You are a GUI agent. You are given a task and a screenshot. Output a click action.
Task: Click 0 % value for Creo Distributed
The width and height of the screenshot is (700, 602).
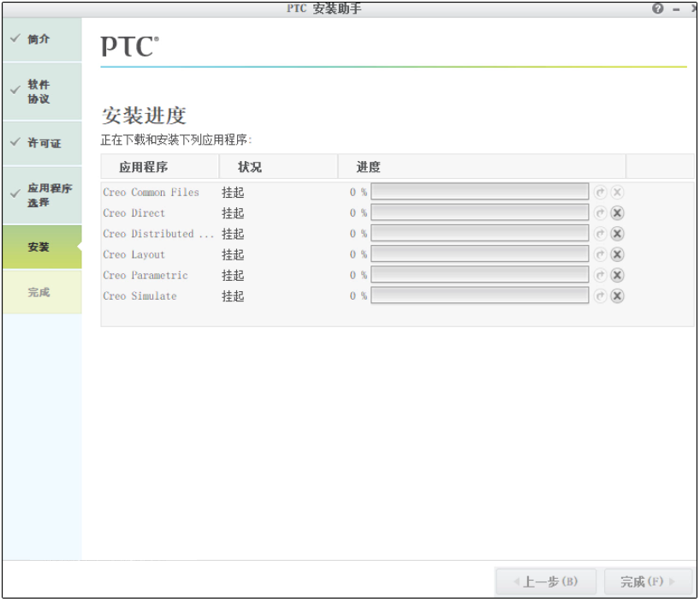point(358,234)
